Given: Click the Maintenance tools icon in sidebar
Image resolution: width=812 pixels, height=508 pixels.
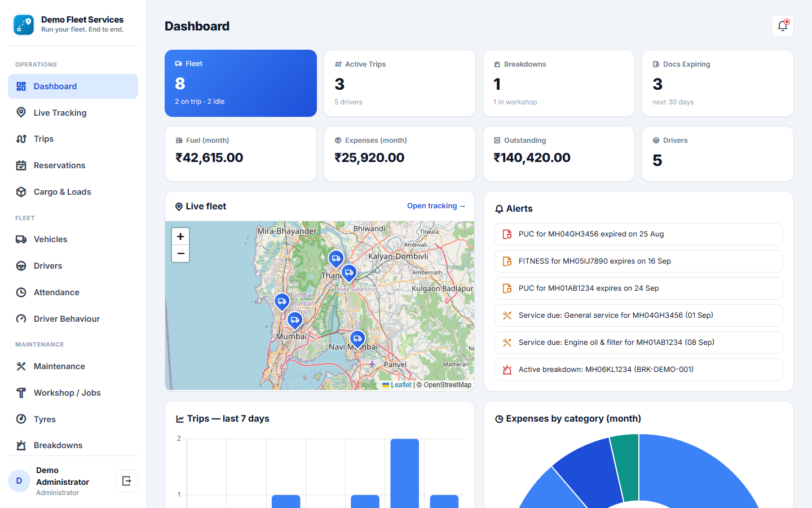Looking at the screenshot, I should pos(21,366).
